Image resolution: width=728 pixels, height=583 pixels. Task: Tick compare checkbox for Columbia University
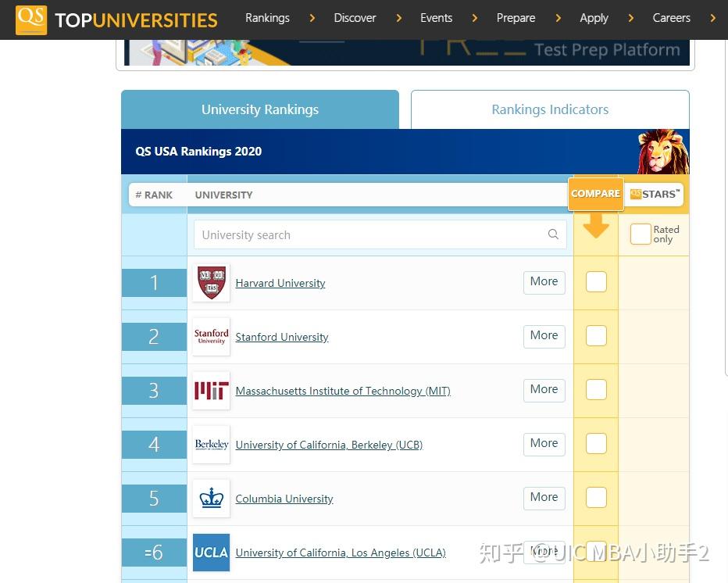(596, 497)
